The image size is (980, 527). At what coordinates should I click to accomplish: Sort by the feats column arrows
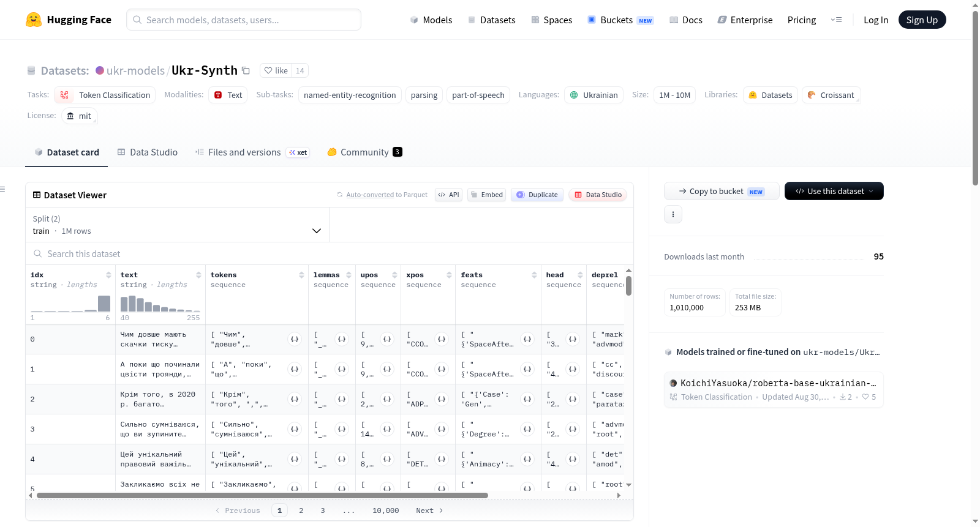tap(534, 275)
